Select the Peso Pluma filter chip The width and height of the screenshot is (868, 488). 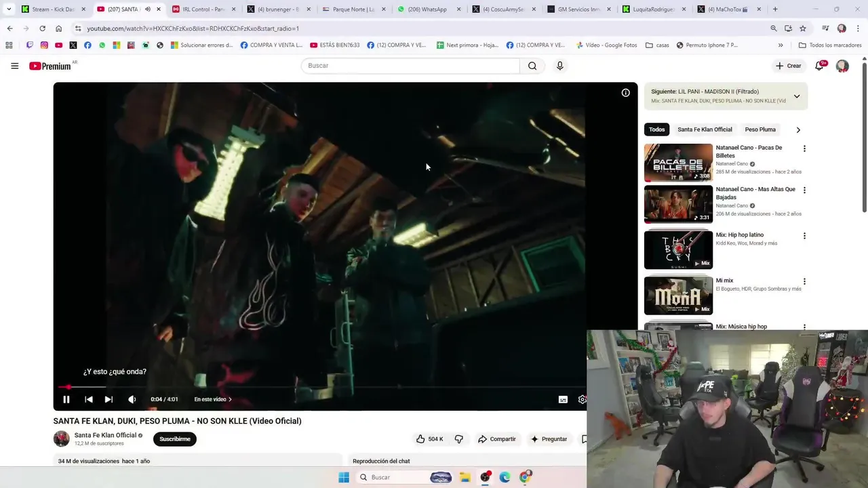760,129
